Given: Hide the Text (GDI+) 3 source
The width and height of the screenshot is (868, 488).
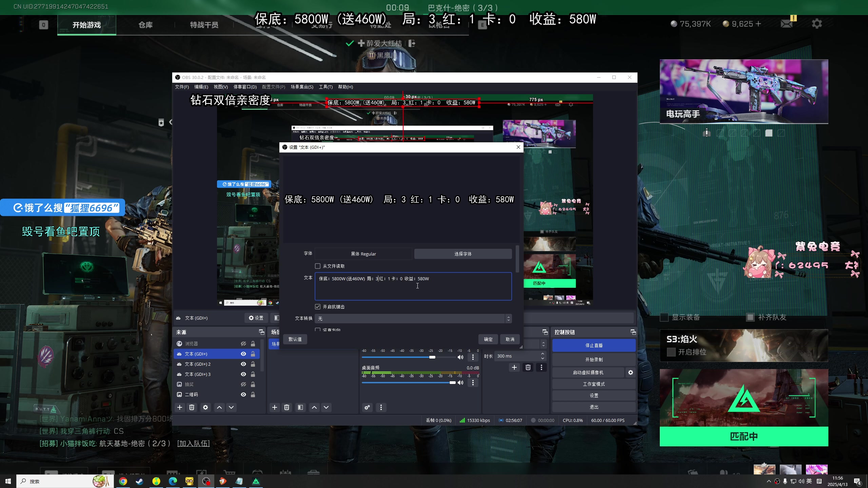Looking at the screenshot, I should coord(243,374).
